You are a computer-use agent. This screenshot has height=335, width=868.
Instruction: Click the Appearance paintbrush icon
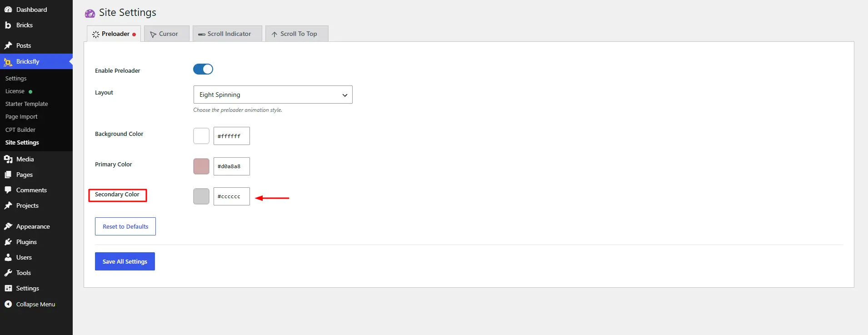pos(8,226)
